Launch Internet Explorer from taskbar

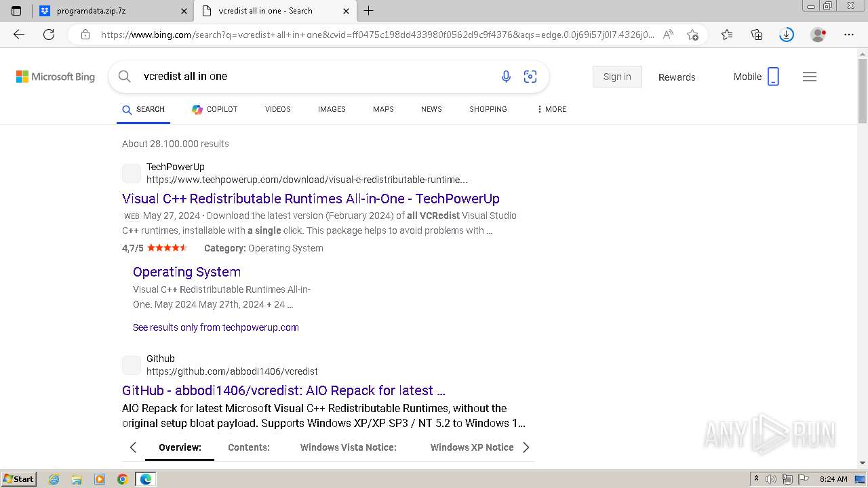pyautogui.click(x=54, y=479)
